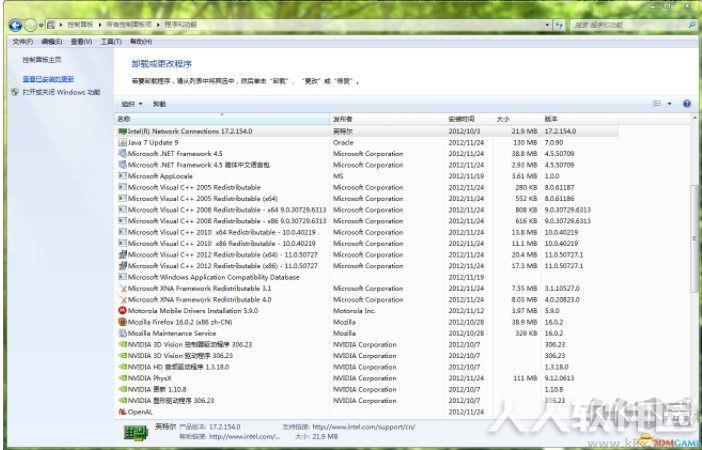Select Visual C++ 2008 Redistributable x86 row
The image size is (702, 450).
point(366,221)
